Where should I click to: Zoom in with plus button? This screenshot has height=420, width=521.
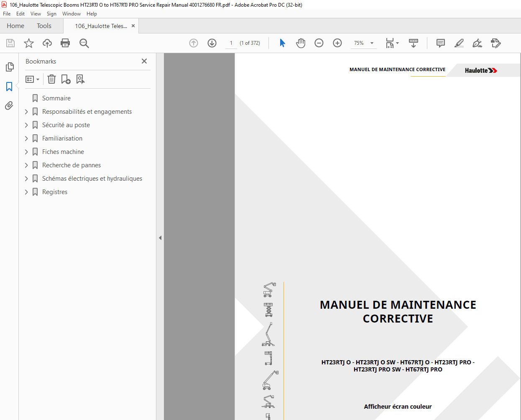[x=337, y=43]
